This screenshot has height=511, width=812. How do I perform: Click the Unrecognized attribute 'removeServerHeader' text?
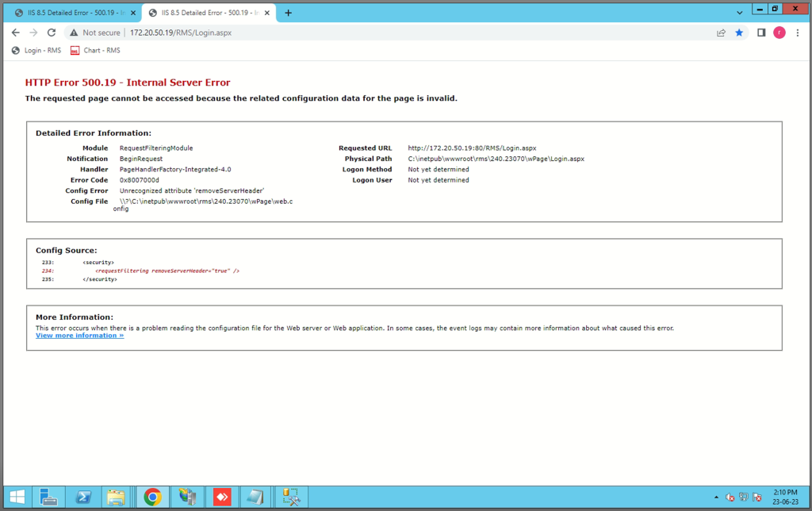coord(192,190)
